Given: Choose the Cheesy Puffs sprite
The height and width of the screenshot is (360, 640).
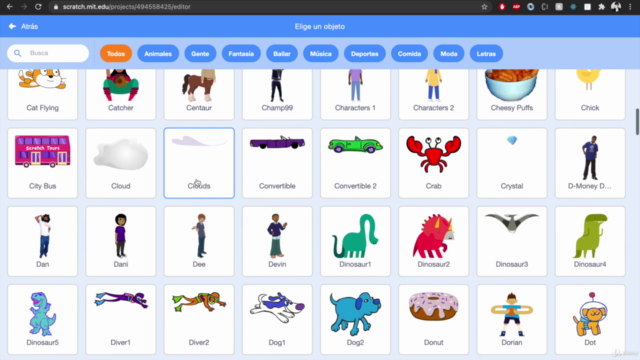Looking at the screenshot, I should (512, 94).
